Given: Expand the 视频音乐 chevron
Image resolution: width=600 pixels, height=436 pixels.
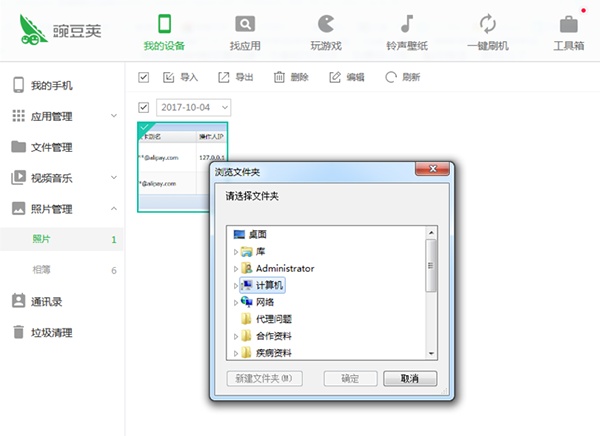Looking at the screenshot, I should pos(114,178).
